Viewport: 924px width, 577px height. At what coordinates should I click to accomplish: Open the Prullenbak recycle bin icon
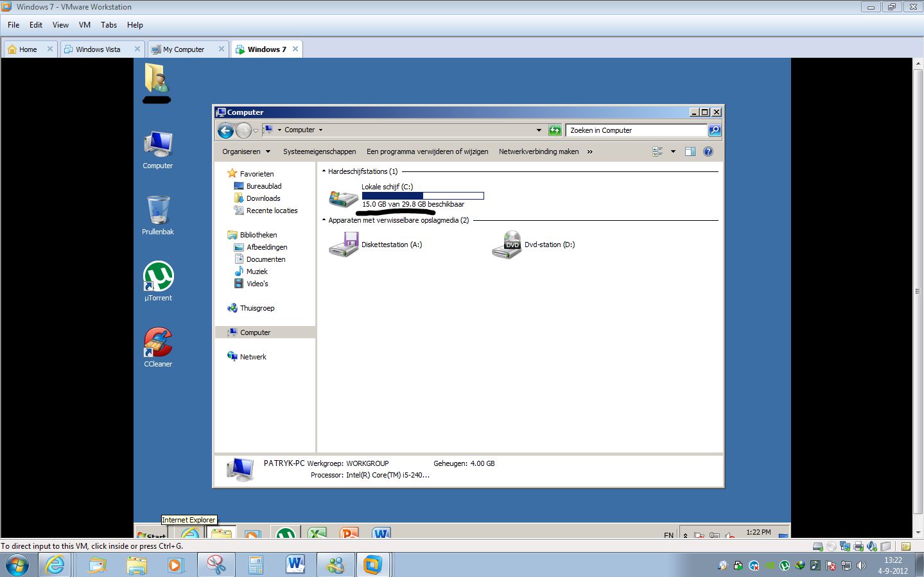pyautogui.click(x=158, y=215)
